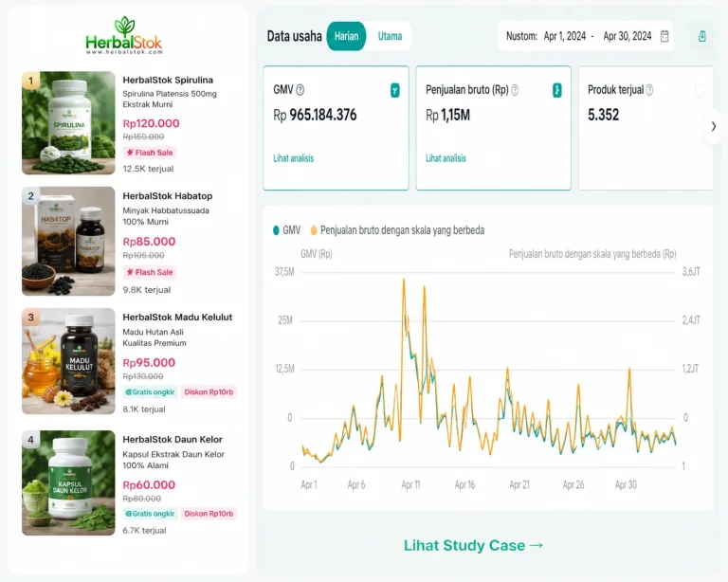
Task: Uncheck the Penjualan bruto metric checkbox
Action: pos(557,90)
